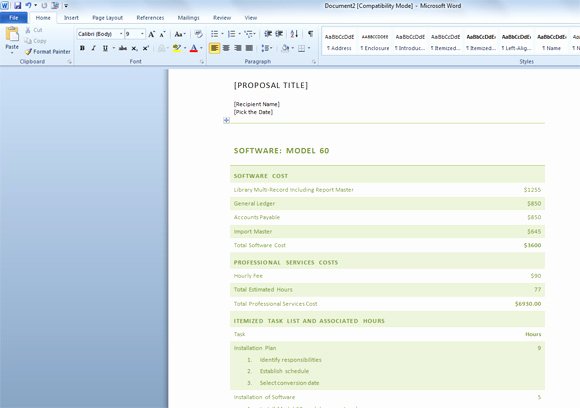Save the document from Quick Access toolbar
Screen dimensions: 580x408
tap(17, 6)
